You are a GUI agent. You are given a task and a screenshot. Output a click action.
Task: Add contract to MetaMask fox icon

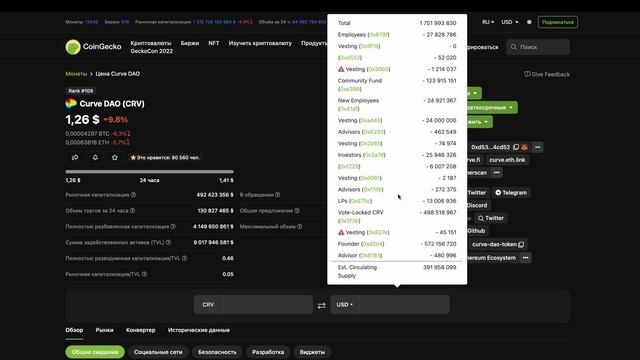(x=524, y=147)
